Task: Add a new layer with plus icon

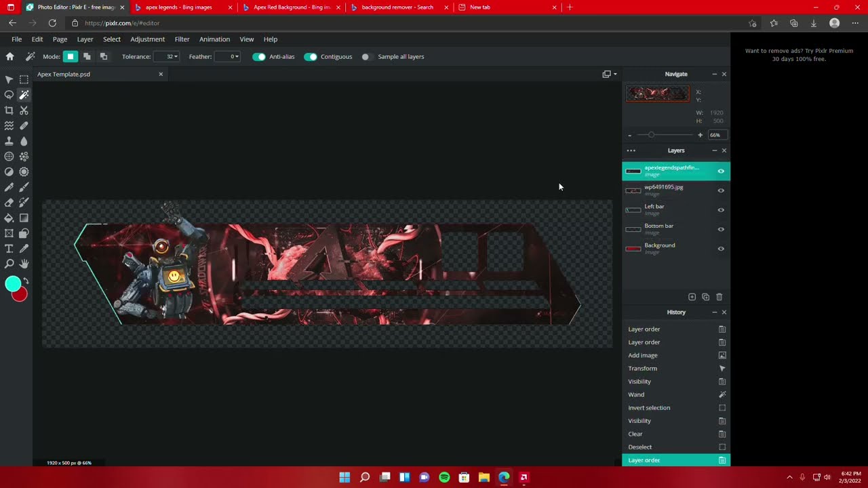Action: [692, 297]
